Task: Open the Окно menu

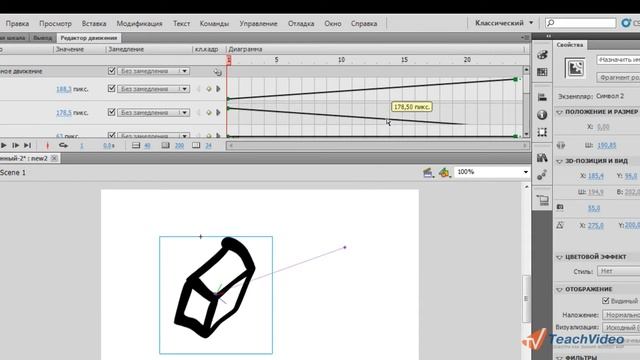Action: (333, 24)
